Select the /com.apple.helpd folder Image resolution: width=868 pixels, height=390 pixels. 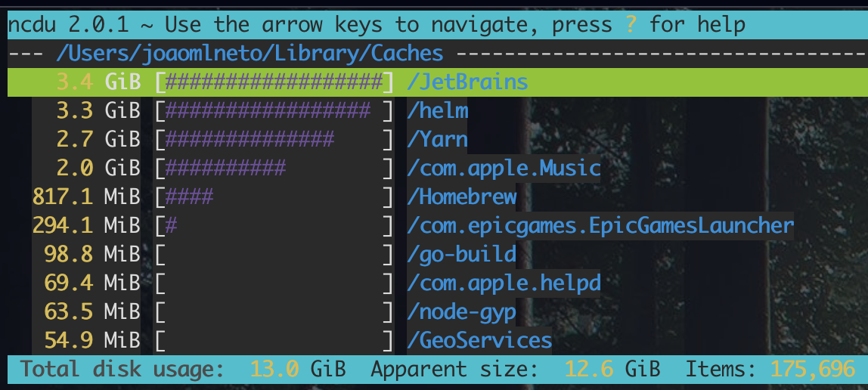tap(504, 283)
